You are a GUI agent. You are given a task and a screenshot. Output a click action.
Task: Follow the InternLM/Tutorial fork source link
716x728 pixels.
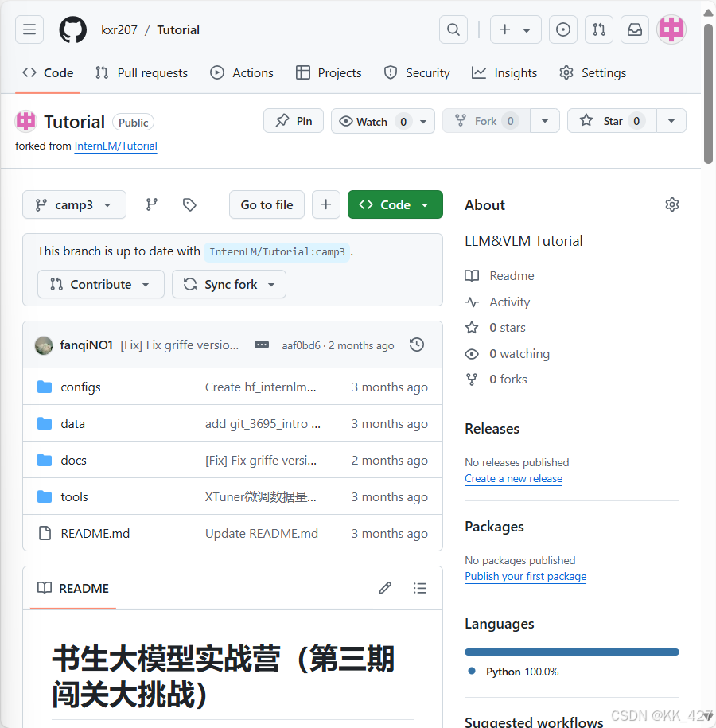[x=115, y=146]
